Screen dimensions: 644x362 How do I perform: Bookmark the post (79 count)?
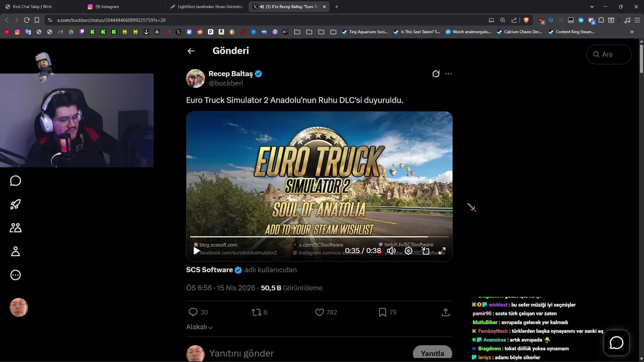pyautogui.click(x=382, y=312)
